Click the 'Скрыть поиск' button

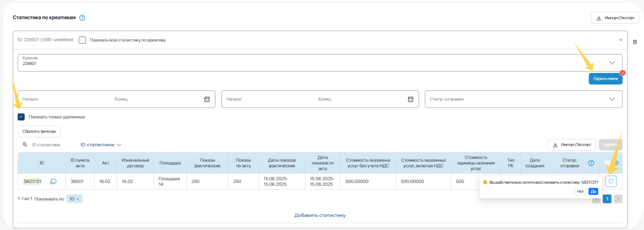coord(606,79)
